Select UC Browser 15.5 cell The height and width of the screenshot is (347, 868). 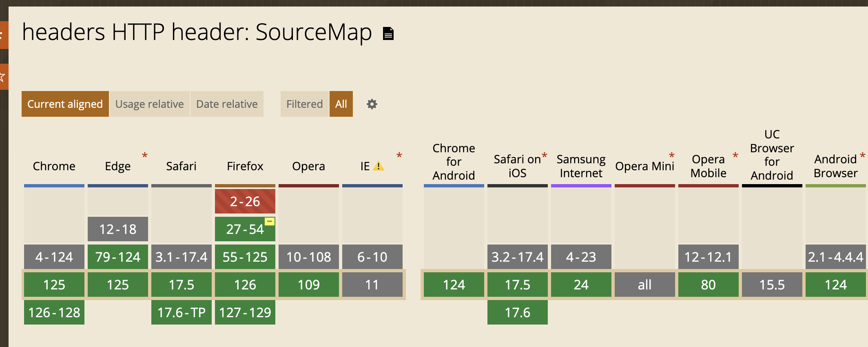click(x=772, y=285)
